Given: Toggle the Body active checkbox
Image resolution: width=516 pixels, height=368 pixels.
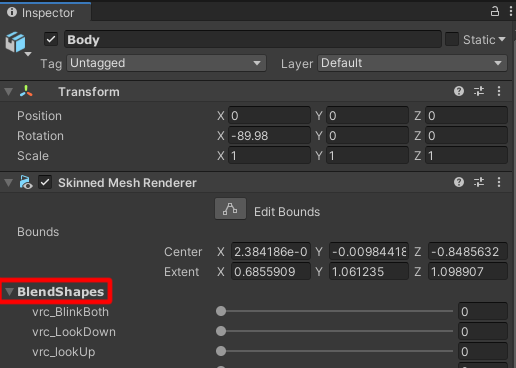Looking at the screenshot, I should [x=51, y=39].
